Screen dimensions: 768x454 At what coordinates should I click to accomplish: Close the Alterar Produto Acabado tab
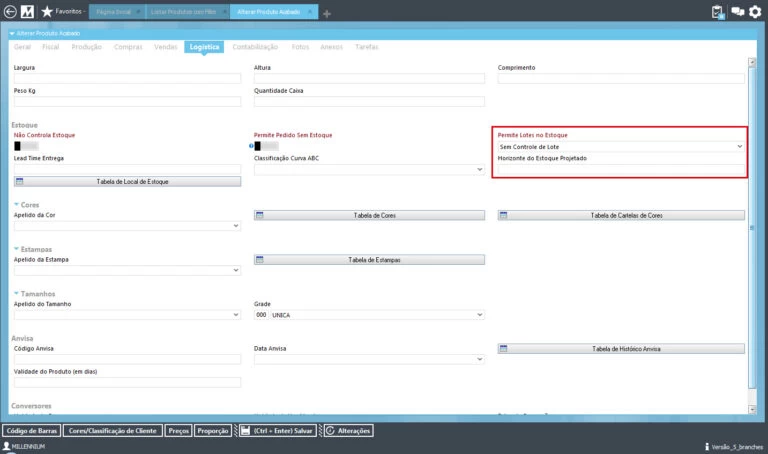[311, 13]
